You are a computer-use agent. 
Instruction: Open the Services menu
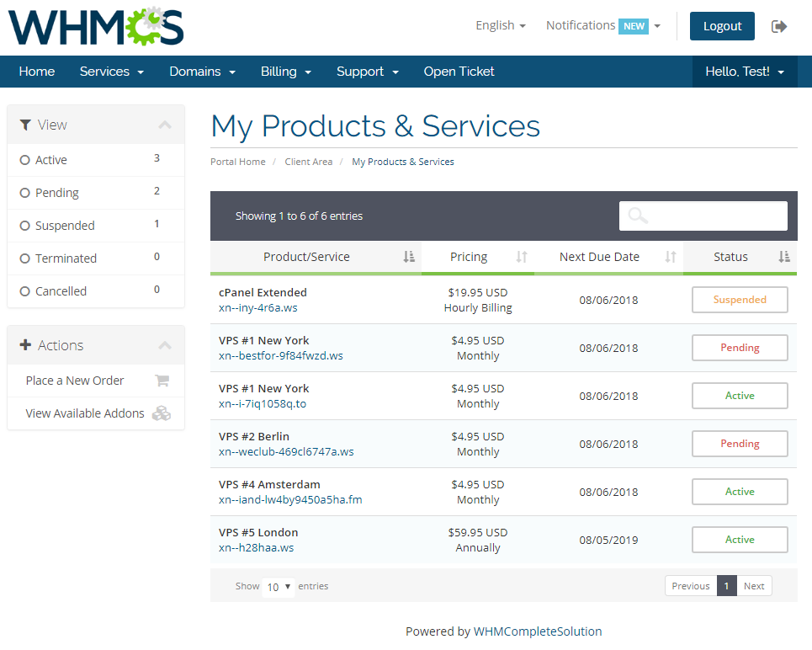click(x=111, y=72)
